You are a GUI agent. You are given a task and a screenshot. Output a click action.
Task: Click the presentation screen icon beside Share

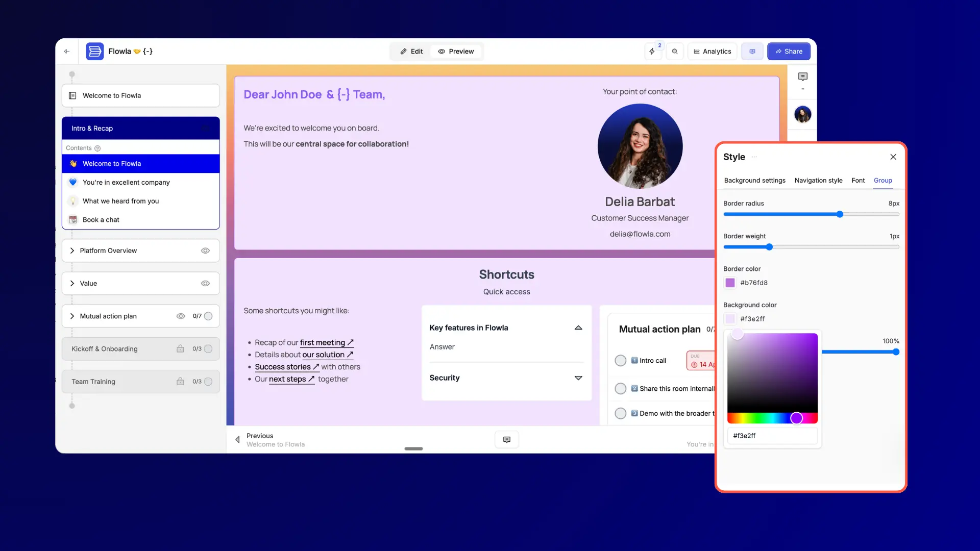752,51
